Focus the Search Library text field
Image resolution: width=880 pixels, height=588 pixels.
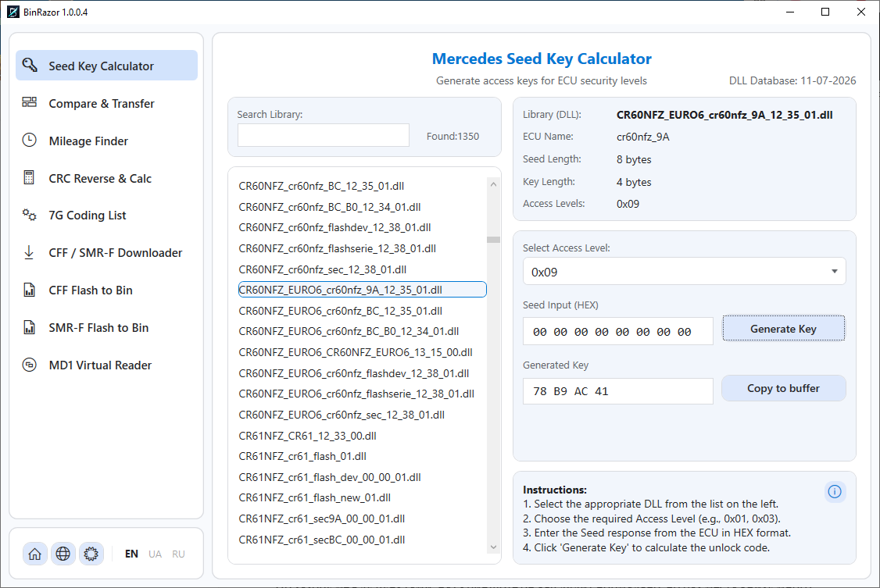[324, 135]
